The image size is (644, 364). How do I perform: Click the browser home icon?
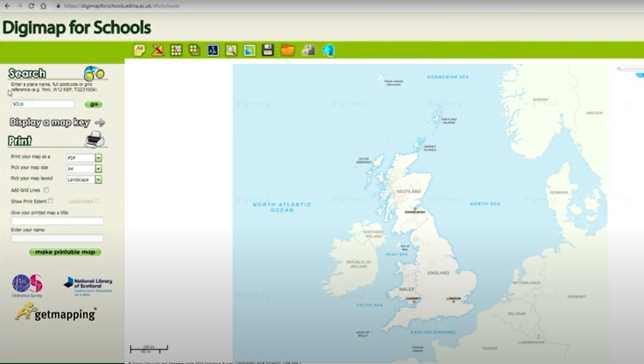click(43, 6)
